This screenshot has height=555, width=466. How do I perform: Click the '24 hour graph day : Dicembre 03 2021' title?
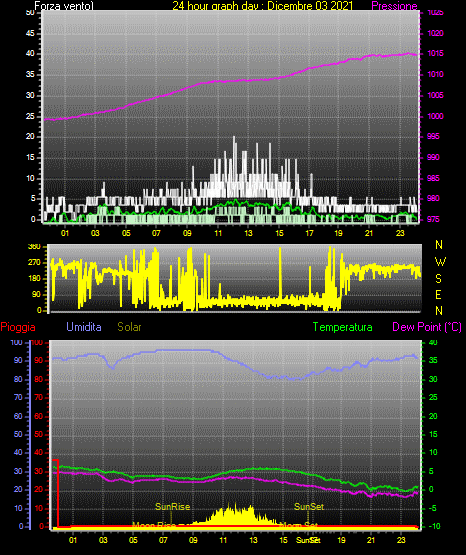pyautogui.click(x=263, y=6)
